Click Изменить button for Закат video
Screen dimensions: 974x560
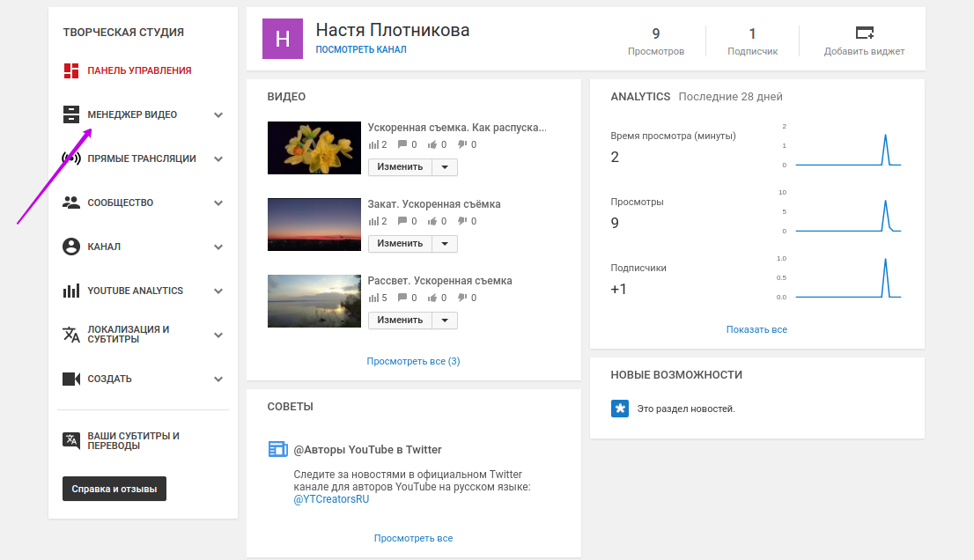click(400, 244)
